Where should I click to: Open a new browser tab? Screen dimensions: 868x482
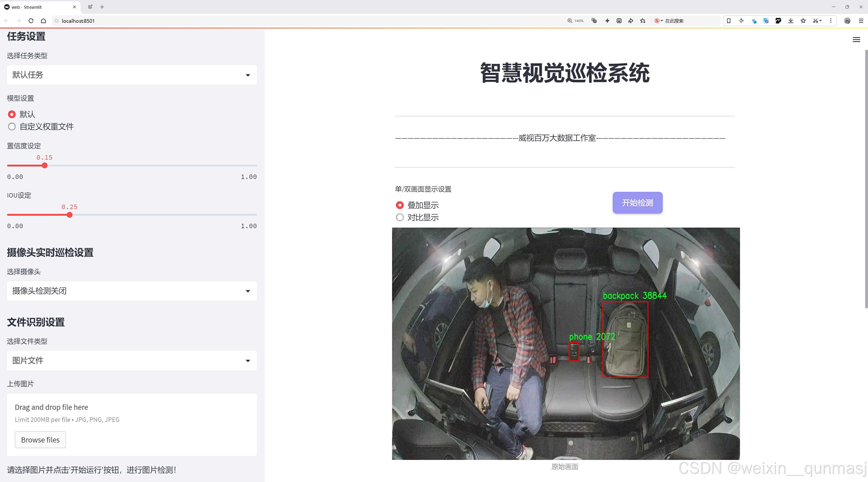click(x=102, y=7)
